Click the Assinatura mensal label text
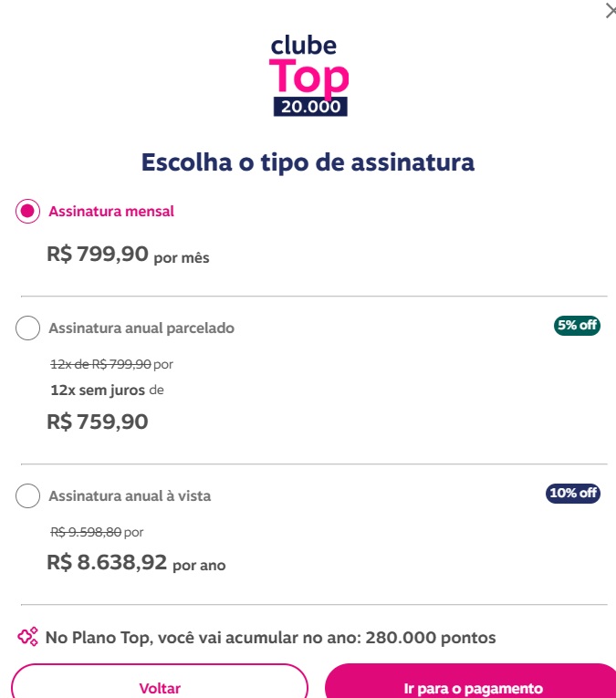 pyautogui.click(x=111, y=212)
